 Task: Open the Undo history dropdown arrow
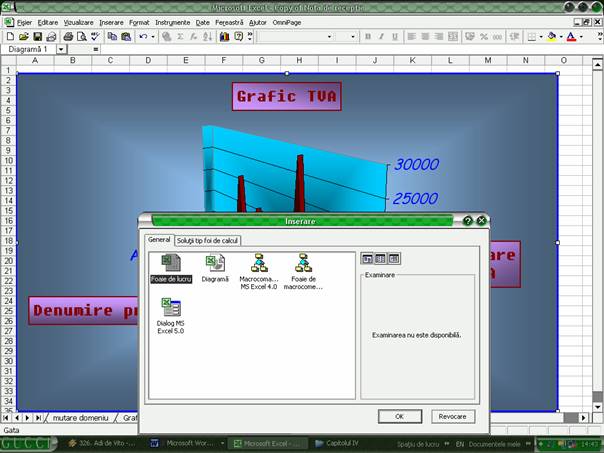[x=153, y=37]
